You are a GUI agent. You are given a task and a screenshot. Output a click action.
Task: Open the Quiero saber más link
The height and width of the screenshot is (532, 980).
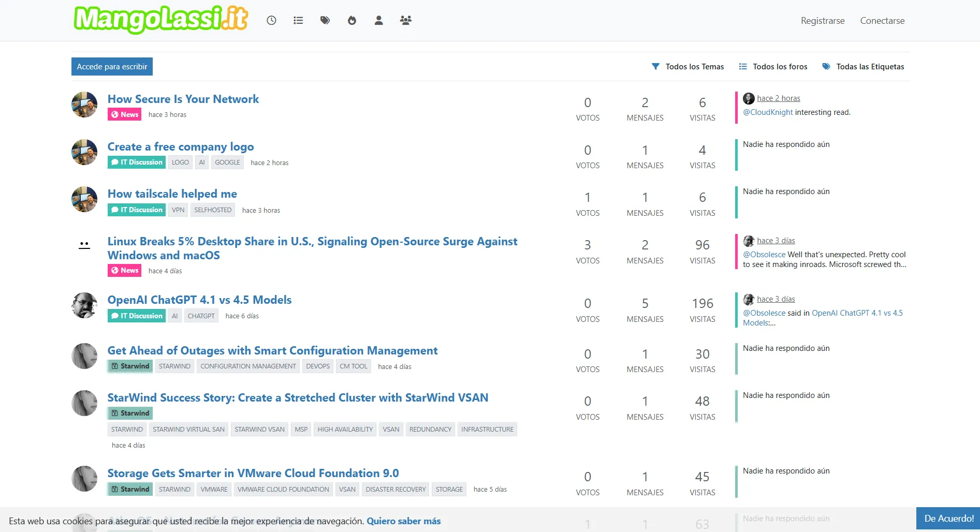point(404,521)
